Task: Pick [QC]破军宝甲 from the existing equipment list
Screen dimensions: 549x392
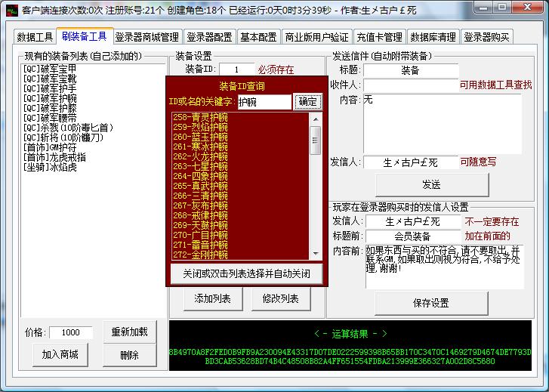Action: tap(51, 69)
